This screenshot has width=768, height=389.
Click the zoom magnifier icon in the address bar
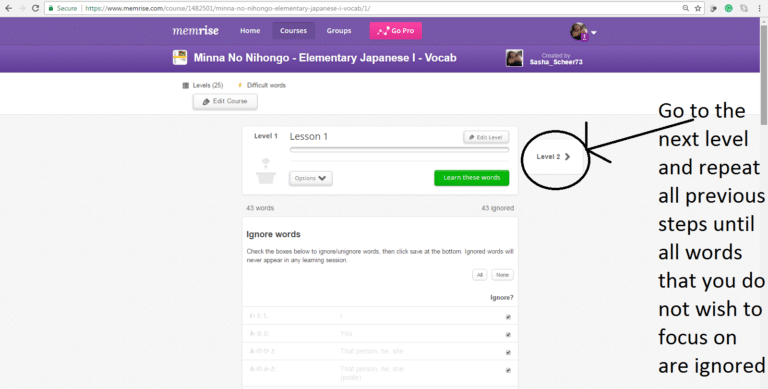click(686, 8)
